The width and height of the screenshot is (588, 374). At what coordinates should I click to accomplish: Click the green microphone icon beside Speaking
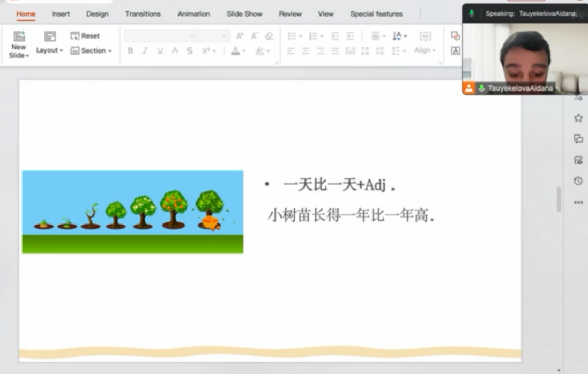pyautogui.click(x=472, y=13)
